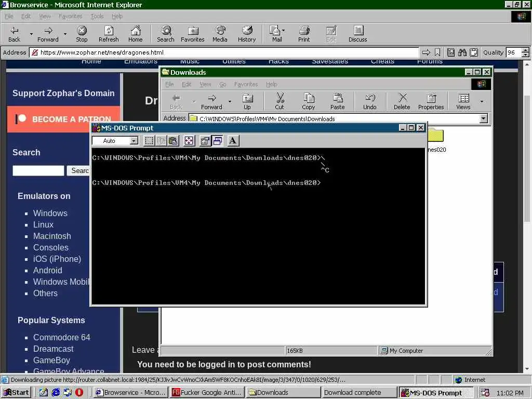Click the bookmark ribbon icon by address bar
The height and width of the screenshot is (399, 532).
tap(437, 52)
